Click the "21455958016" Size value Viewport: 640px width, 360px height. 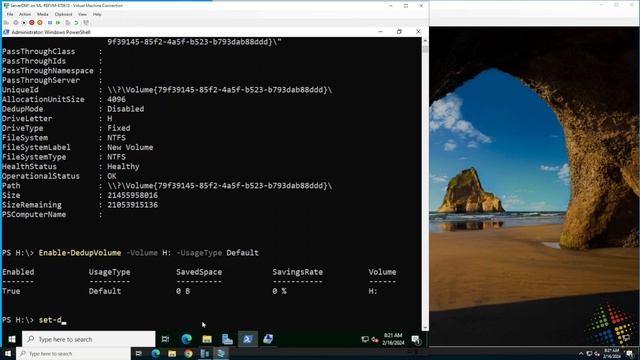(132, 195)
